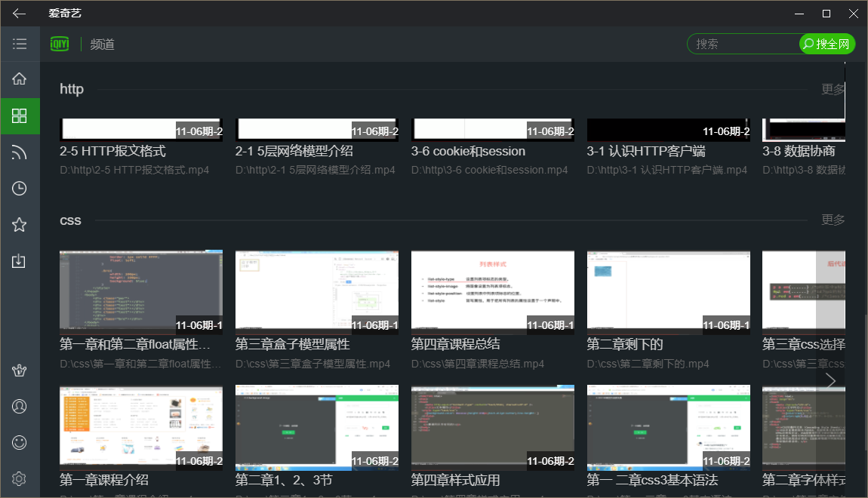Screen dimensions: 868x498
Task: Select the channels grid icon in sidebar
Action: (x=20, y=115)
